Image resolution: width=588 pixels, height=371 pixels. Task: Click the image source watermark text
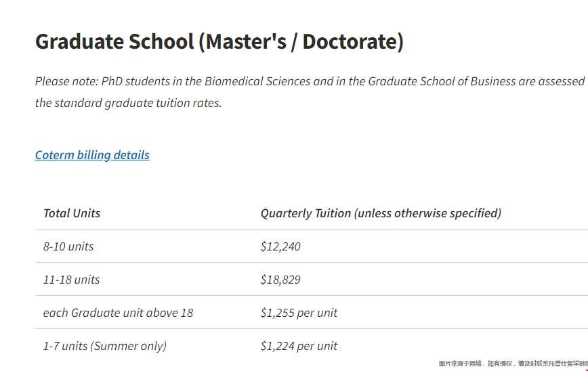coord(513,364)
